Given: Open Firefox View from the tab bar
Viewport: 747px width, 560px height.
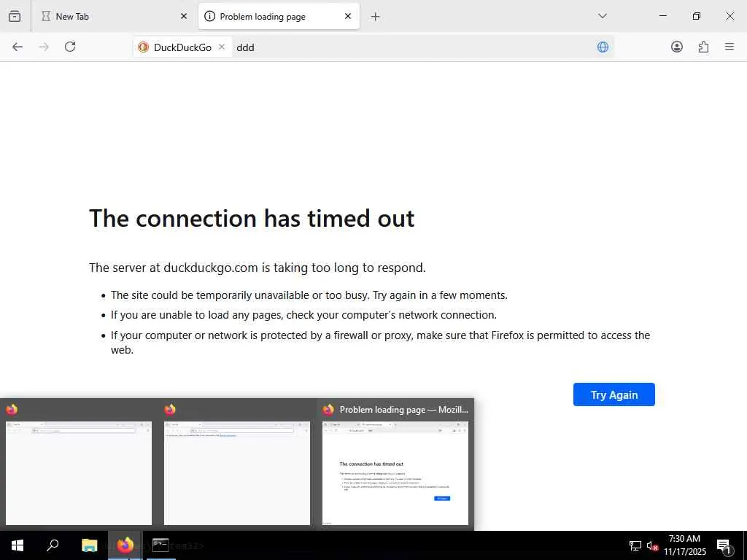Looking at the screenshot, I should point(15,16).
